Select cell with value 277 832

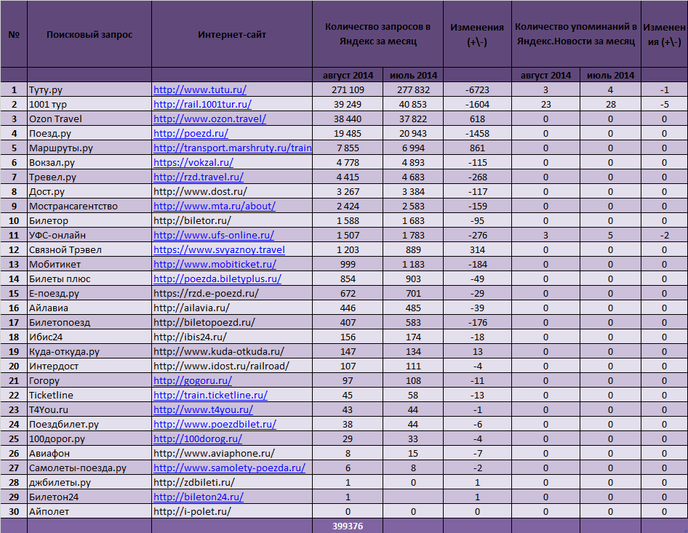click(413, 89)
